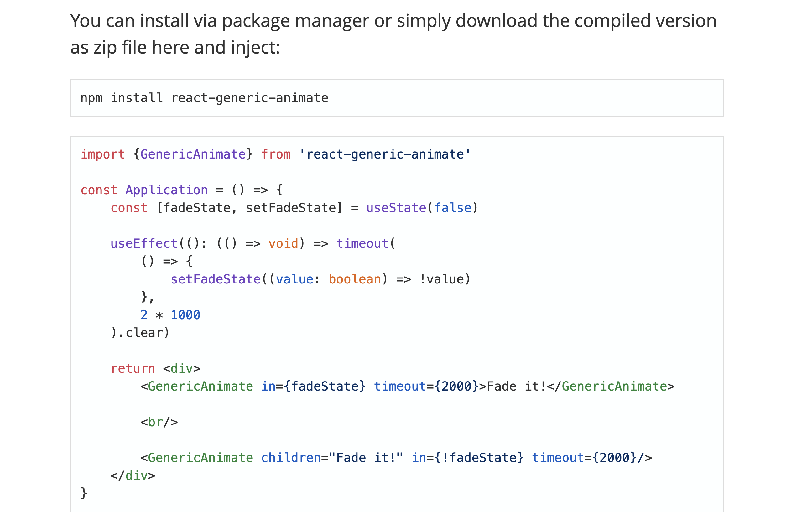
Task: Click the "Application" constant name
Action: click(166, 190)
